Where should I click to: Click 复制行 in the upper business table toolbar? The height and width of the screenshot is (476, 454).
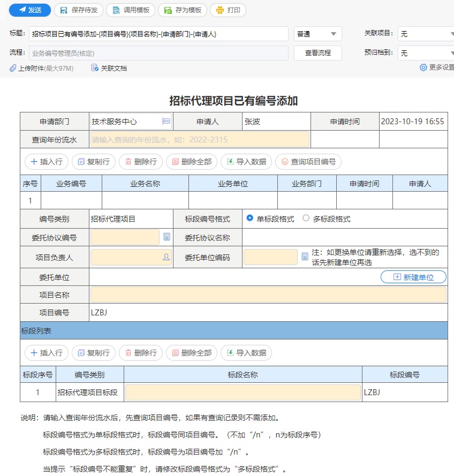coord(94,162)
